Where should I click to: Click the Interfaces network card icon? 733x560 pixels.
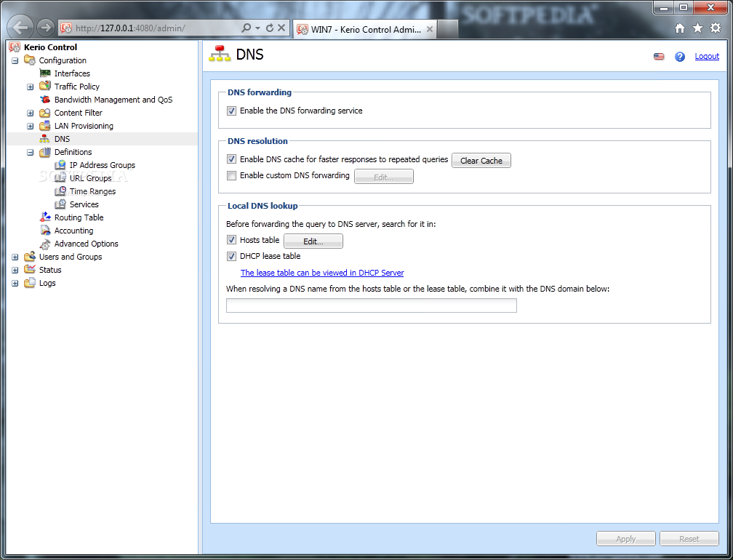pyautogui.click(x=45, y=73)
